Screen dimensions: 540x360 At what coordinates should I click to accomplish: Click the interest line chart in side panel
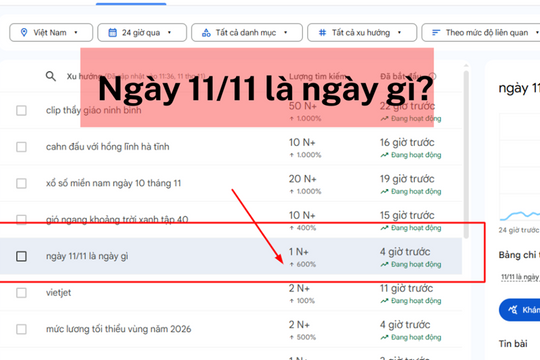[520, 167]
